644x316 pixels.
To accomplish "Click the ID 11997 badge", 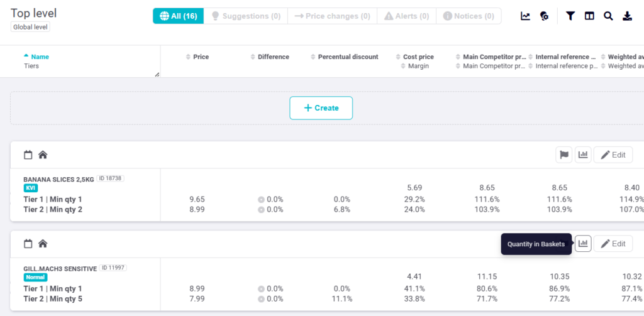I will tap(113, 268).
